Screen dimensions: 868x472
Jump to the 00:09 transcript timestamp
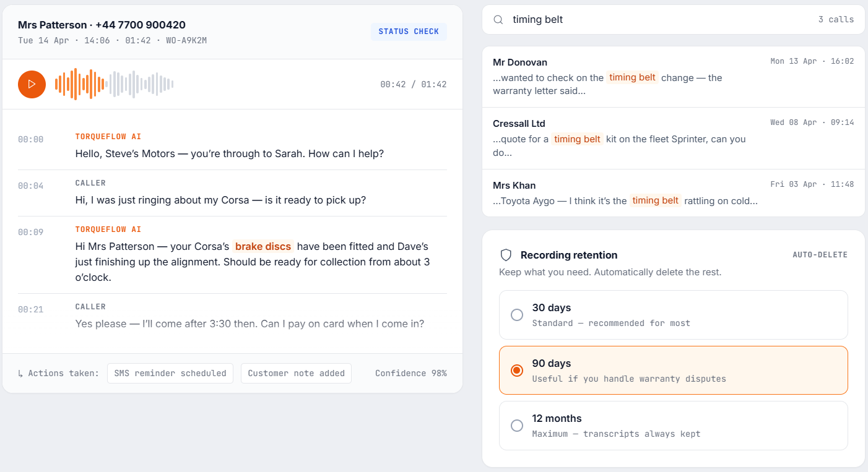pyautogui.click(x=30, y=232)
